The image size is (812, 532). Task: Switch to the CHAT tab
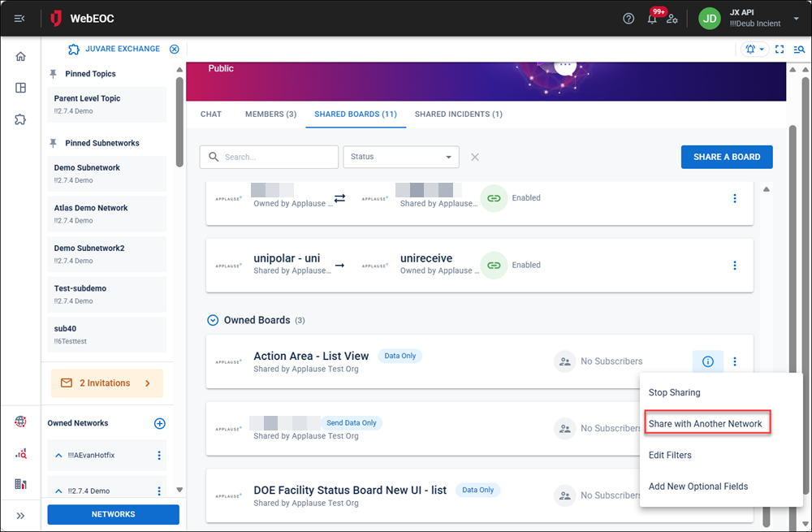(211, 114)
